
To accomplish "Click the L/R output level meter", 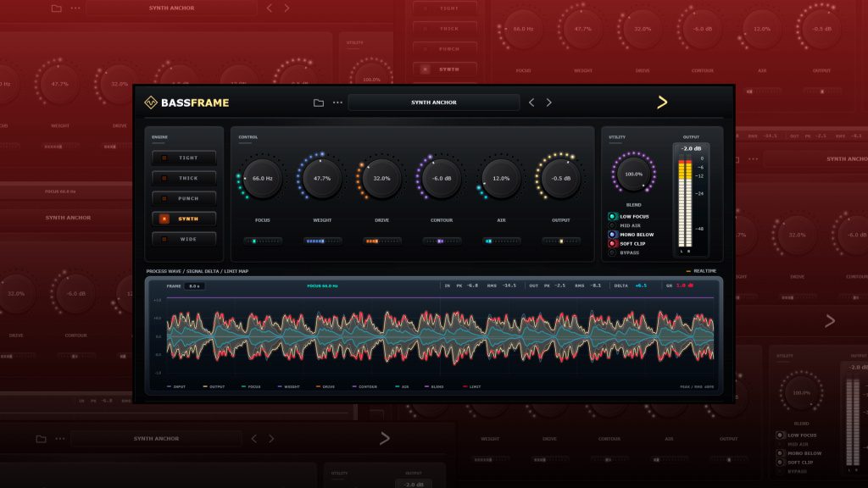I will [x=685, y=203].
